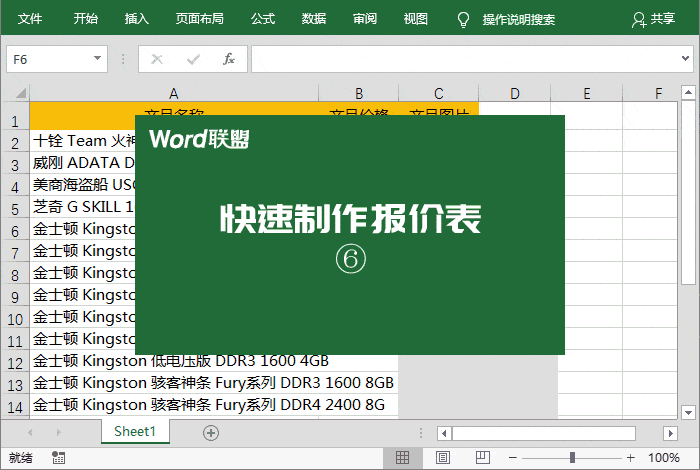
Task: Click the Select All corner triangle
Action: point(21,93)
